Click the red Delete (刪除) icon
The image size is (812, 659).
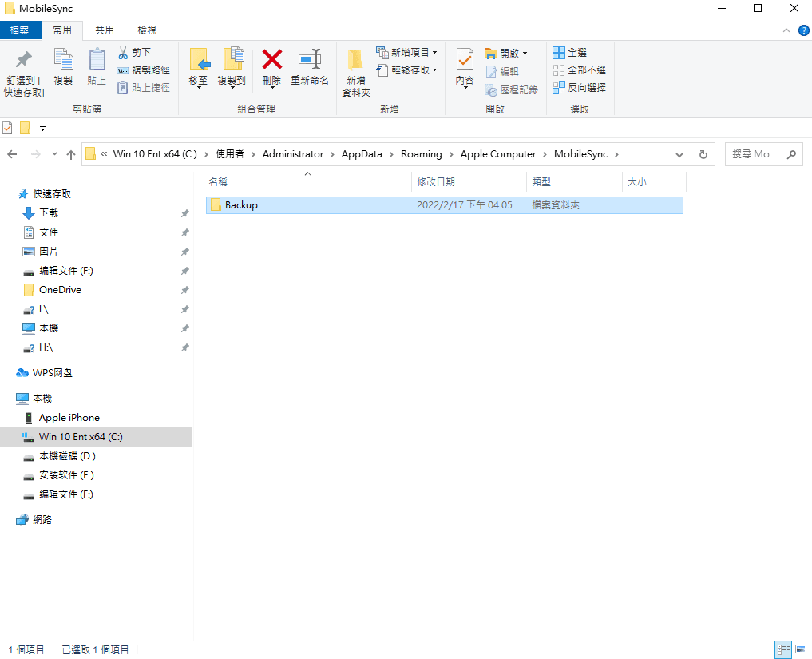click(x=272, y=61)
